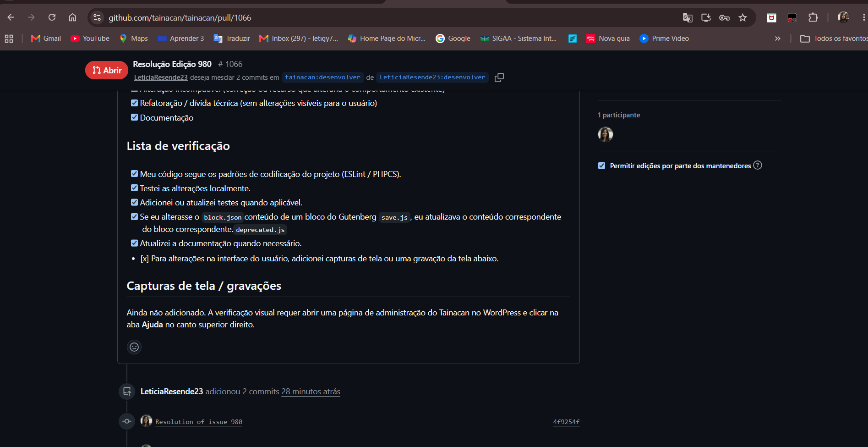Viewport: 868px width, 447px height.
Task: Toggle the block.json Gutenberg checkbox
Action: pos(134,216)
